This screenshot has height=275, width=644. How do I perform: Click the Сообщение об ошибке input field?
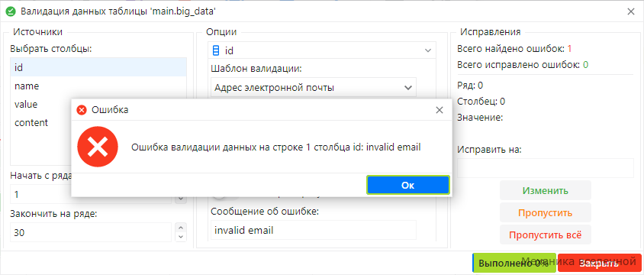pyautogui.click(x=314, y=230)
